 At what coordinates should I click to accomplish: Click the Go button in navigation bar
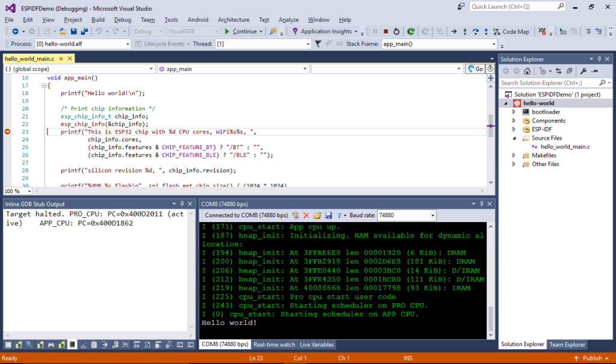pyautogui.click(x=475, y=69)
